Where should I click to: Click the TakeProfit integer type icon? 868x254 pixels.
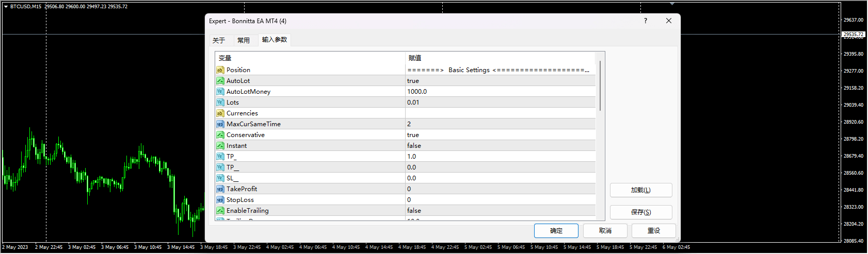tap(220, 189)
